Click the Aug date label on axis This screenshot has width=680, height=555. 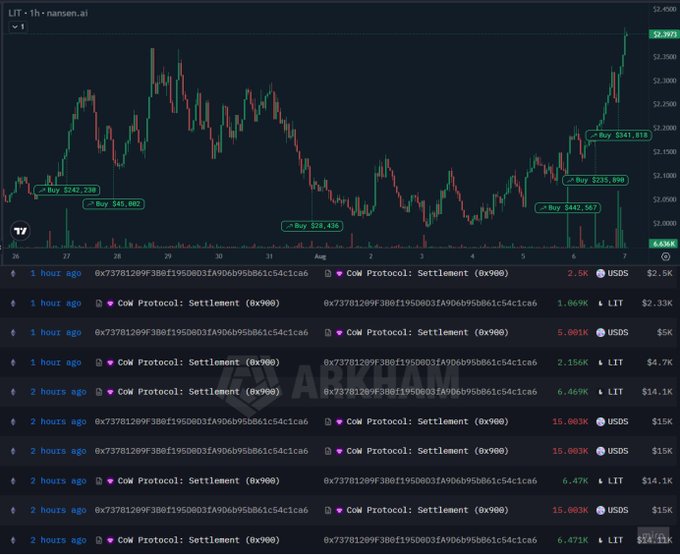(x=320, y=256)
